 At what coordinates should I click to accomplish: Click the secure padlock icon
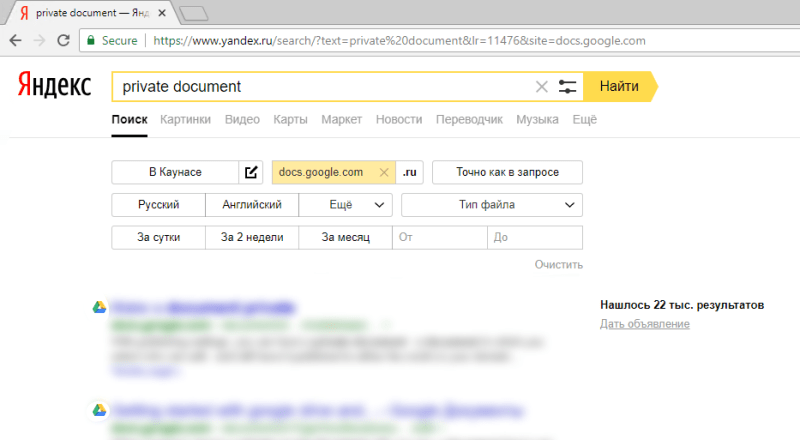pyautogui.click(x=91, y=41)
